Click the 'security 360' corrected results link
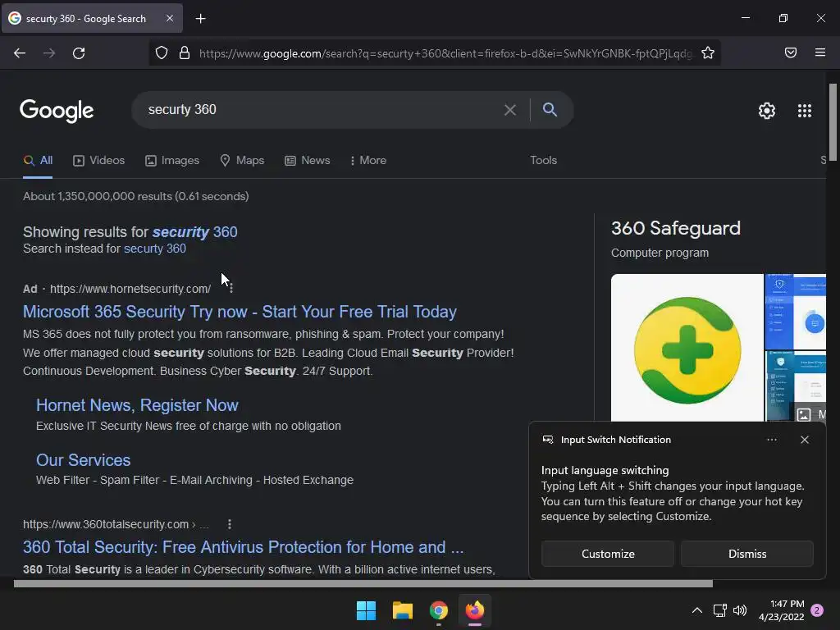 (194, 232)
